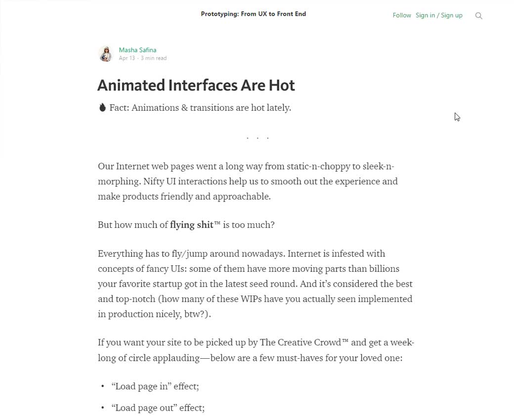The height and width of the screenshot is (420, 514).
Task: Click the '"Load page in" effect' bullet
Action: (155, 386)
